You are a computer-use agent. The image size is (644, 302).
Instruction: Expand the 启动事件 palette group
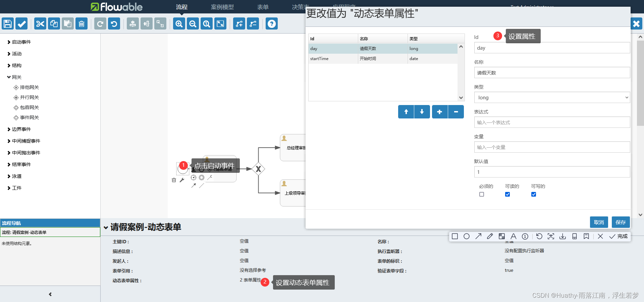tap(19, 42)
